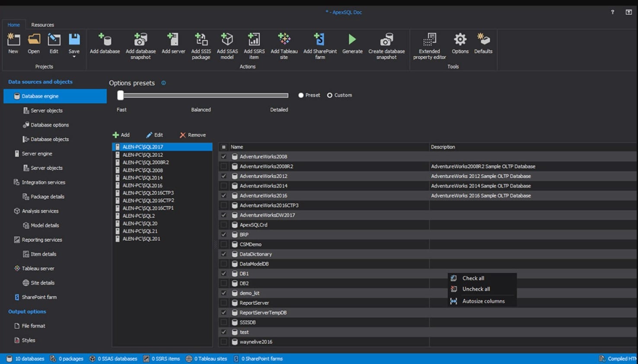The height and width of the screenshot is (364, 638).
Task: Choose Autosize columns menu entry
Action: (482, 301)
